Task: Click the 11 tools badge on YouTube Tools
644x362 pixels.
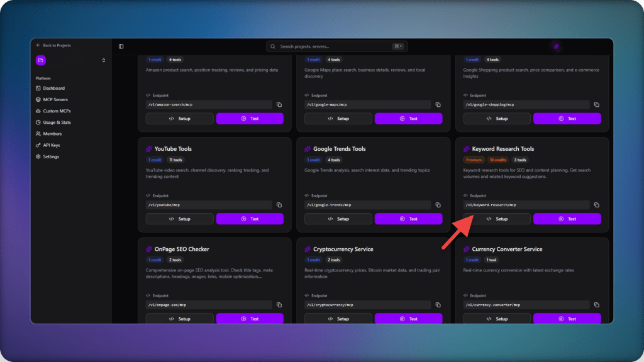Action: pyautogui.click(x=176, y=160)
